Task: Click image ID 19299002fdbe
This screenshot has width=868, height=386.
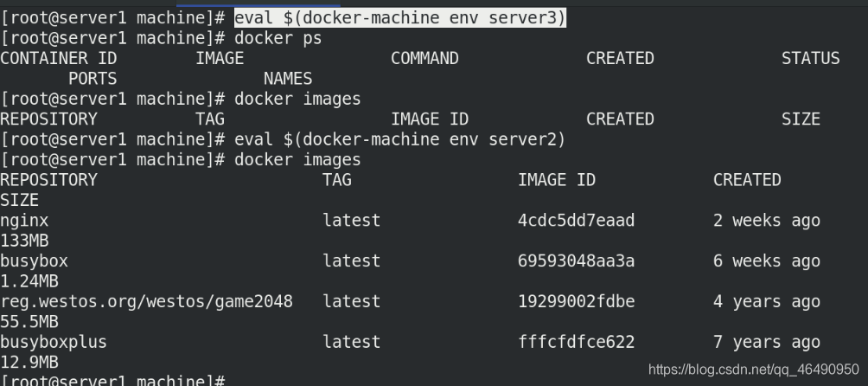Action: (x=577, y=301)
